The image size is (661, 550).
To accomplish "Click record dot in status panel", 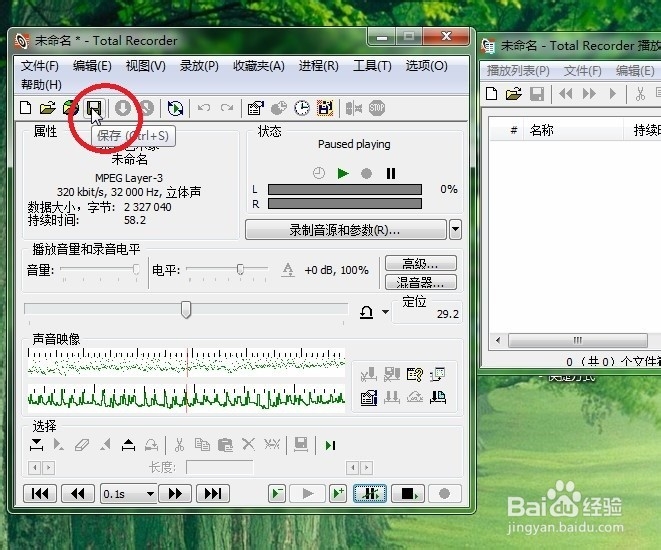I will click(x=366, y=173).
